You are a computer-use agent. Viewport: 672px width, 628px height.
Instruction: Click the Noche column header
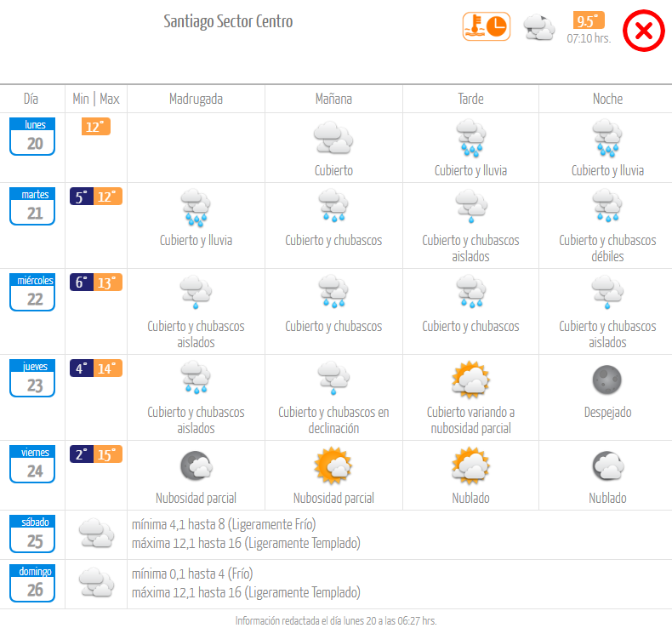pyautogui.click(x=607, y=99)
